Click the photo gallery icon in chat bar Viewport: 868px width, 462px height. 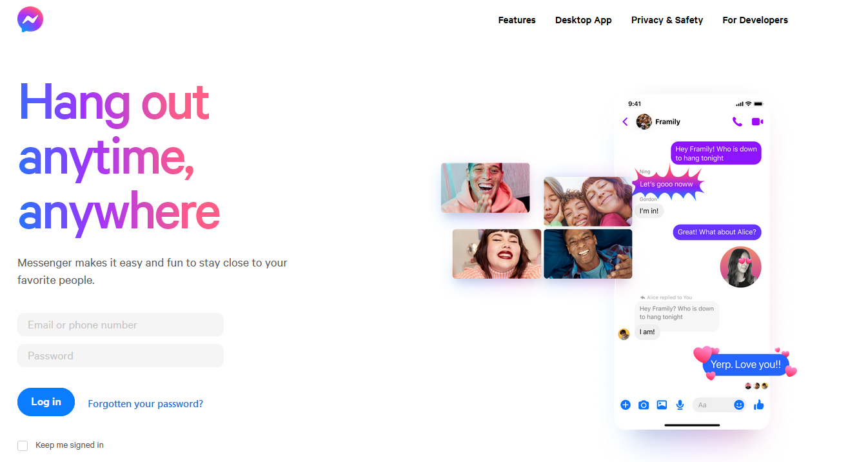662,405
